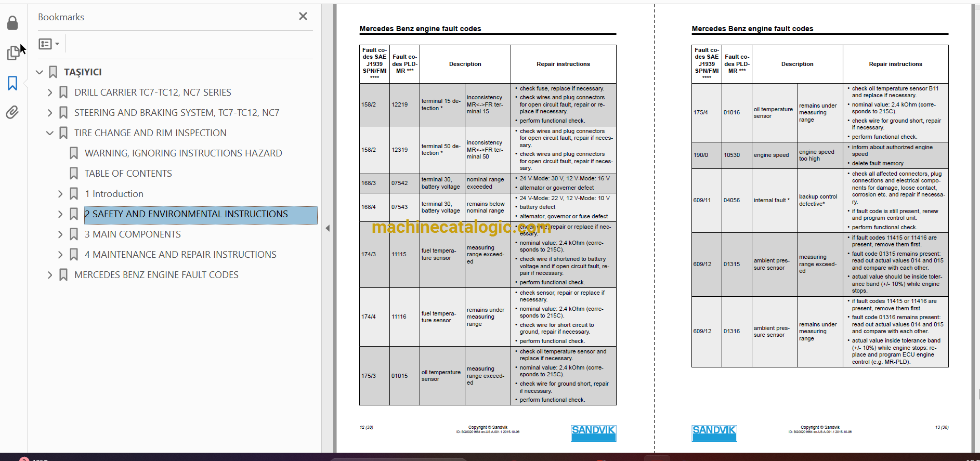This screenshot has height=461, width=980.
Task: Jump to 3 MAIN COMPONENTS bookmark
Action: tap(133, 234)
